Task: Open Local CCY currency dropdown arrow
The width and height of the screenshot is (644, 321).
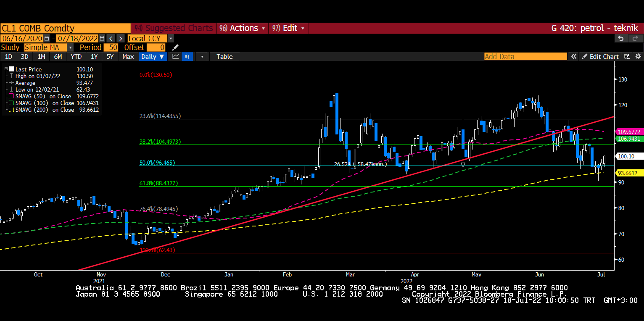Action: 170,38
